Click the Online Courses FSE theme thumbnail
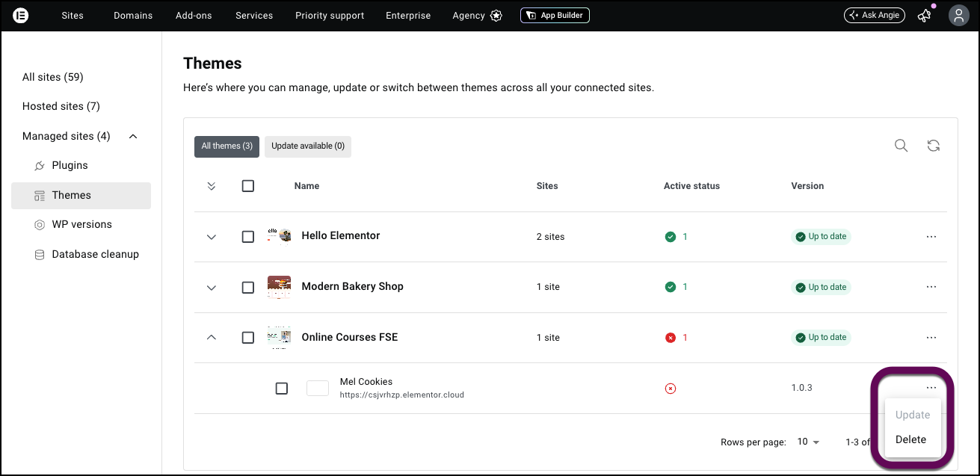Viewport: 980px width, 476px height. tap(279, 338)
